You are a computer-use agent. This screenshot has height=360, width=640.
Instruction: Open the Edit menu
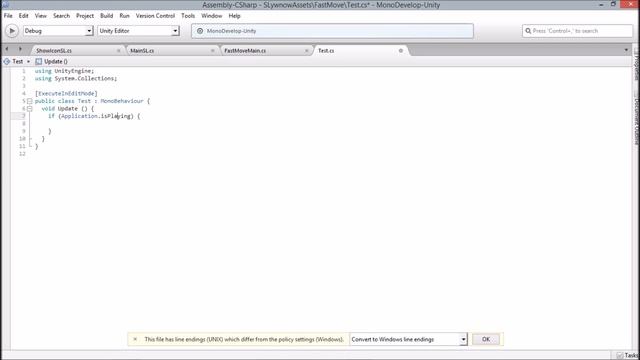pos(24,16)
